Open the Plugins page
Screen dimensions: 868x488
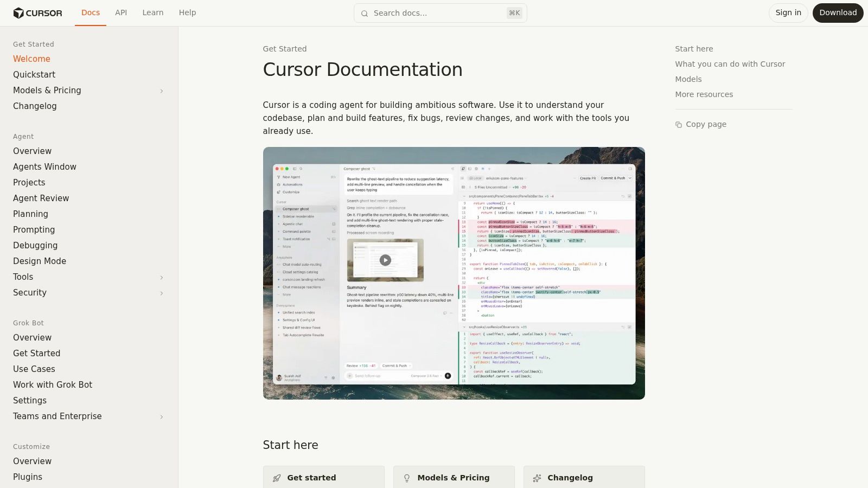(28, 477)
